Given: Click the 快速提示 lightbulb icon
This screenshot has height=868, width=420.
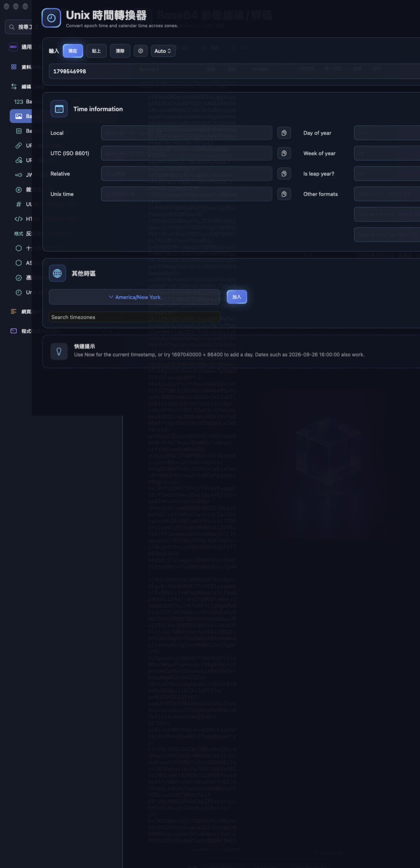Looking at the screenshot, I should click(x=59, y=351).
